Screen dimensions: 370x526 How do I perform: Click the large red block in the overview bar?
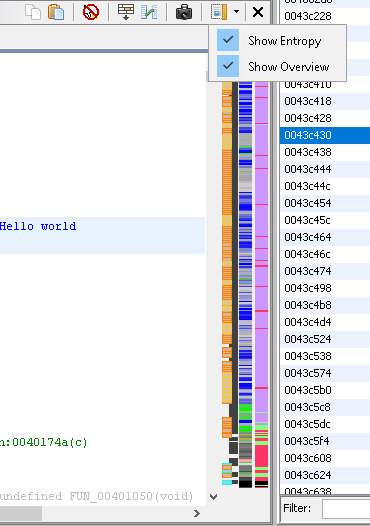pos(261,456)
